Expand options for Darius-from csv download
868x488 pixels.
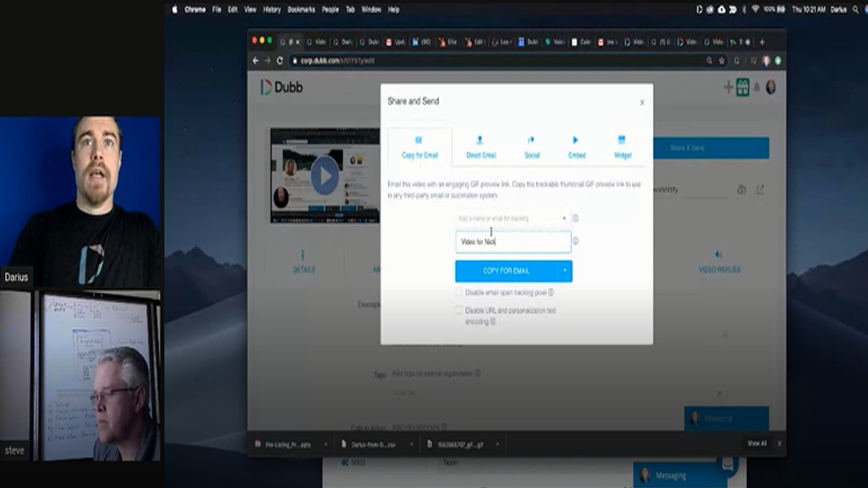[412, 444]
